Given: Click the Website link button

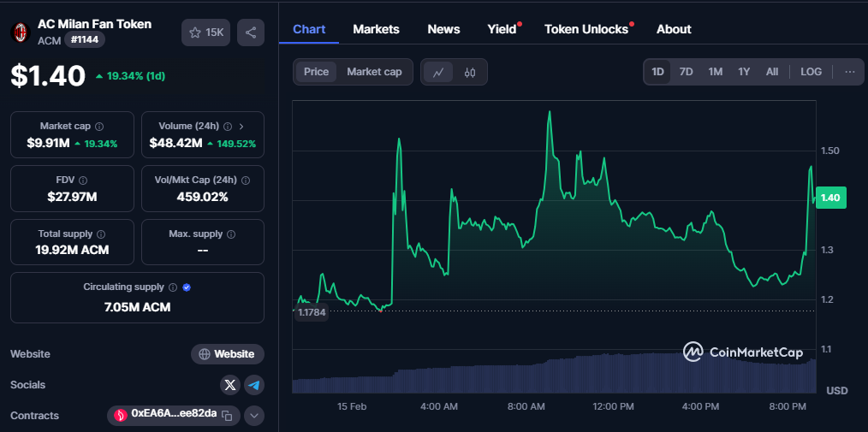Looking at the screenshot, I should coord(228,354).
